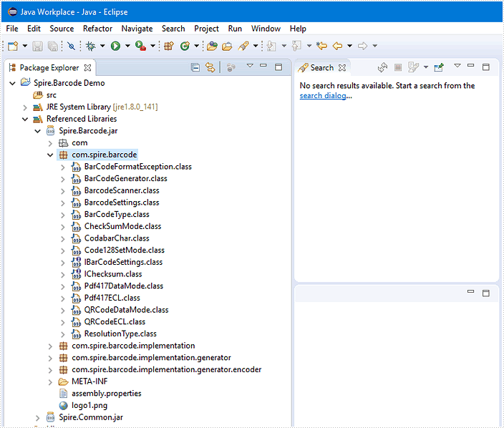Open the Back history dropdown arrow

349,46
